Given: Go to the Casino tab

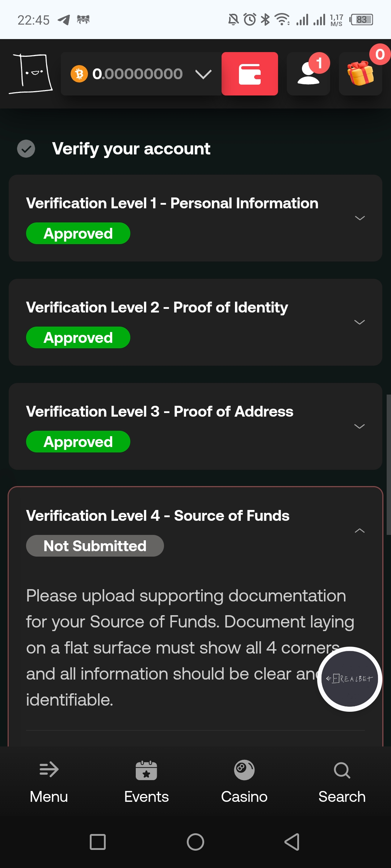Looking at the screenshot, I should (x=244, y=782).
